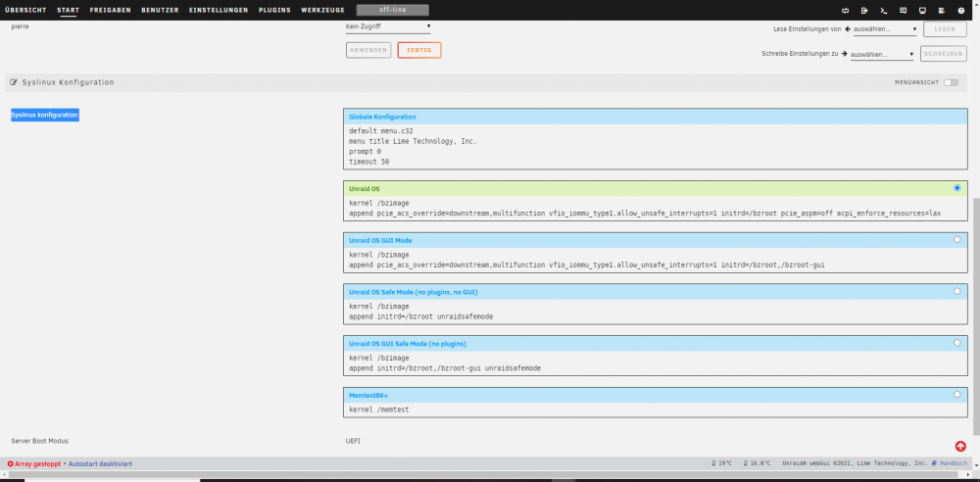
Task: Select the Unraid OS radio button
Action: [x=956, y=187]
